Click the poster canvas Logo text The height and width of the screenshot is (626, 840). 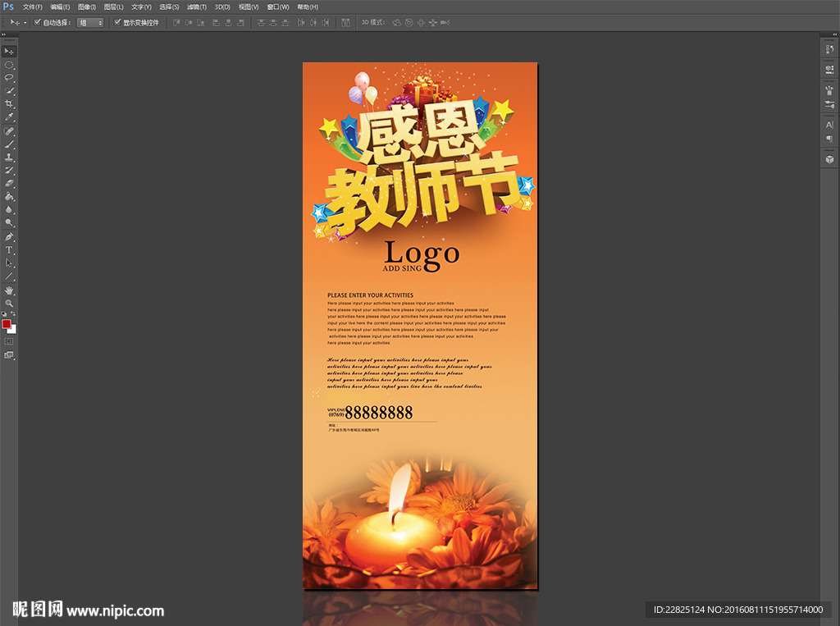[422, 253]
